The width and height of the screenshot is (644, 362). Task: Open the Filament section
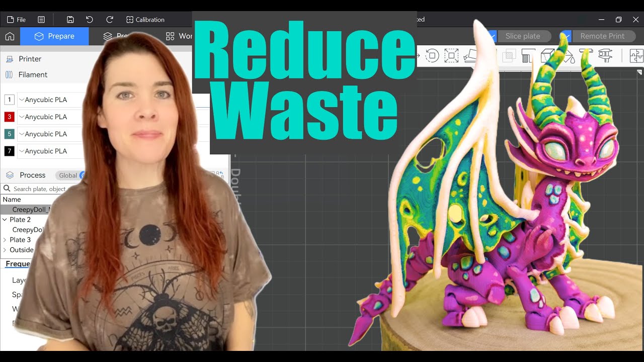coord(26,74)
